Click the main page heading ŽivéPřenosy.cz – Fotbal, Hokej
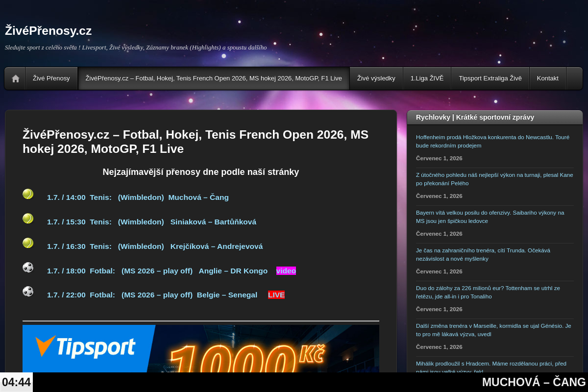This screenshot has height=392, width=588. 196,142
